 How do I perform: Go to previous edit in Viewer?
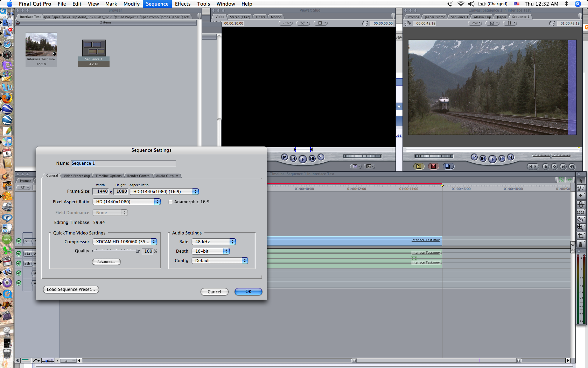tap(285, 157)
